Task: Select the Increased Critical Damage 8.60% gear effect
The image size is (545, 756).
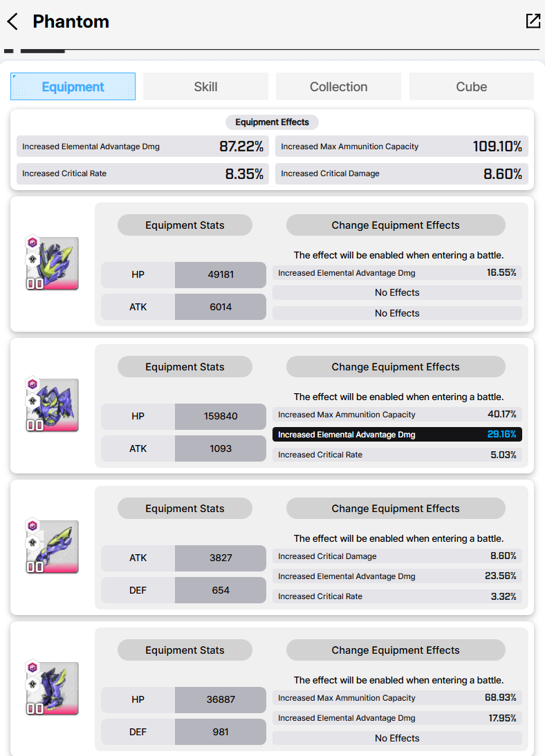Action: tap(397, 556)
